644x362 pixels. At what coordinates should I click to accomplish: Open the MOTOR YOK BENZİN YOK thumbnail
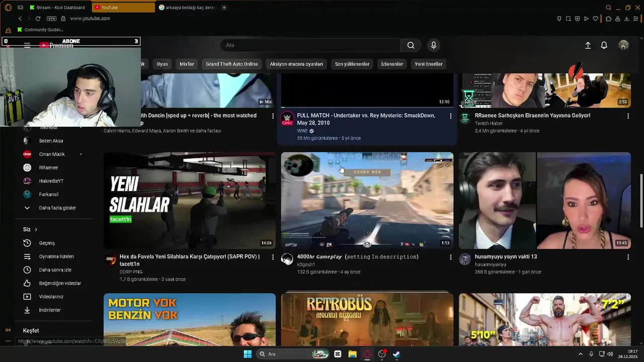click(x=190, y=320)
